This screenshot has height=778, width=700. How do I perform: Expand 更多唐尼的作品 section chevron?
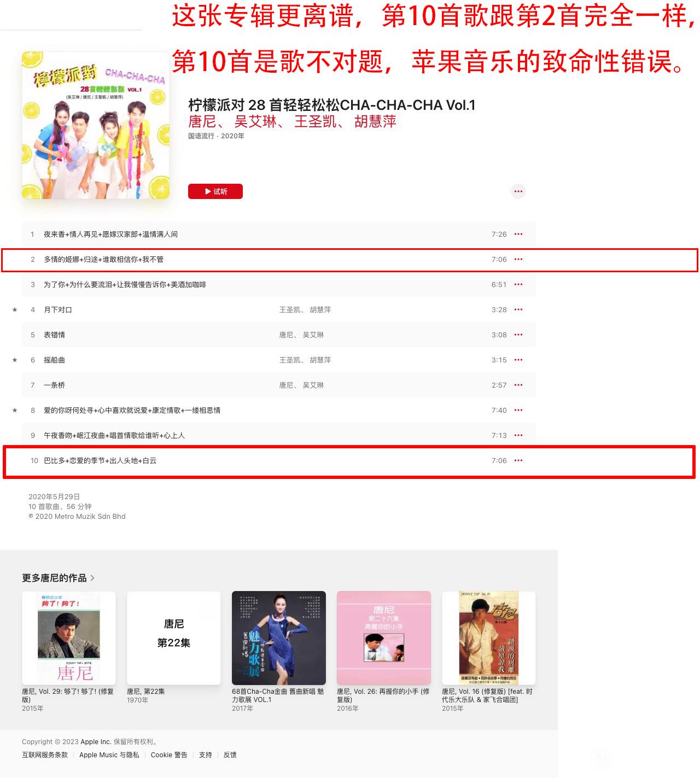point(92,578)
